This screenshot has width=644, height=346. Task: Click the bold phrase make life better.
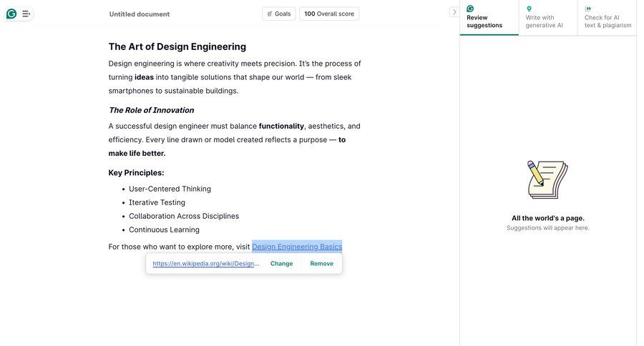coord(137,154)
